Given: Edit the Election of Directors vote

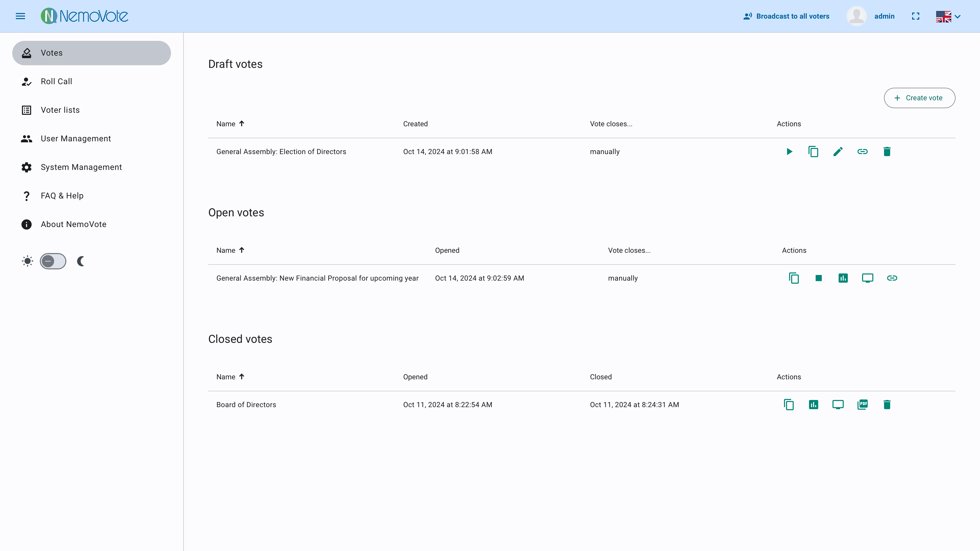Looking at the screenshot, I should [x=838, y=151].
